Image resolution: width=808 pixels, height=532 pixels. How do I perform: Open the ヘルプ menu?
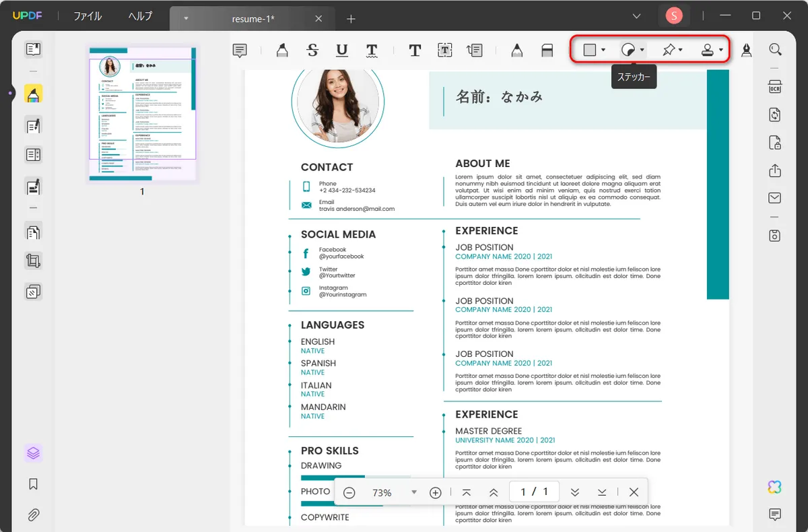(141, 16)
